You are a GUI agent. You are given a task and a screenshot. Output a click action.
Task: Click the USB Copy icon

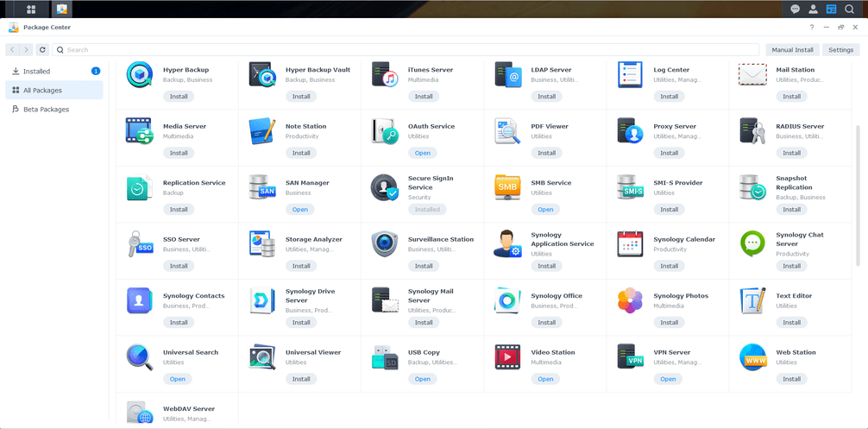pyautogui.click(x=385, y=357)
